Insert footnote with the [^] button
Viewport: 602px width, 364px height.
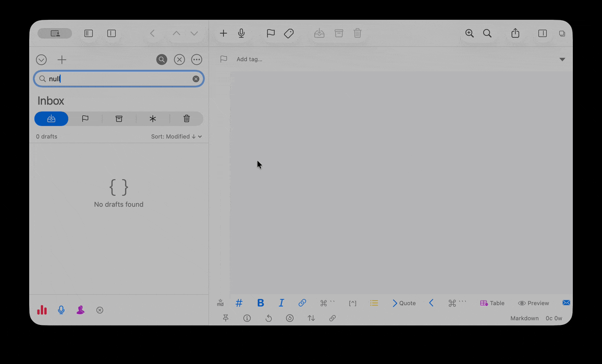pos(352,303)
